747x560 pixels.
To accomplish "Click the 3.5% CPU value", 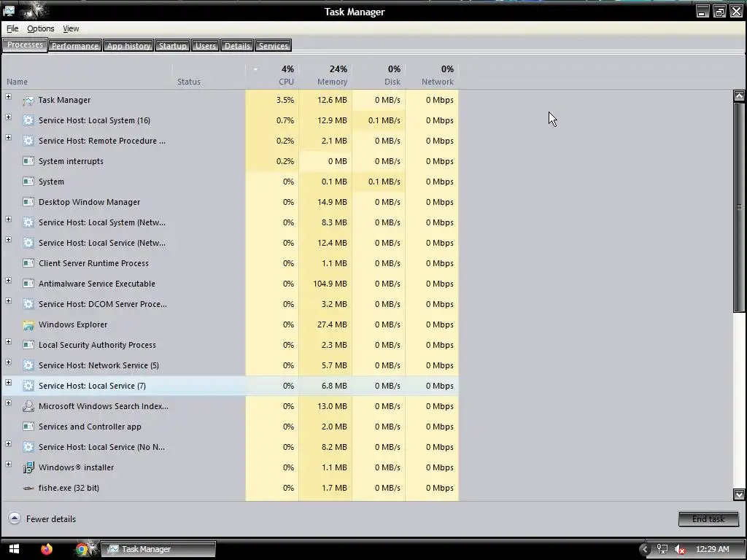I will pos(285,100).
